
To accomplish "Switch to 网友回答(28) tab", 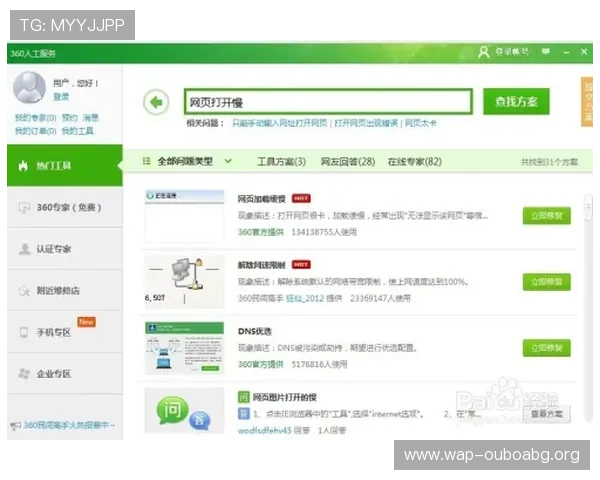I will (x=348, y=162).
